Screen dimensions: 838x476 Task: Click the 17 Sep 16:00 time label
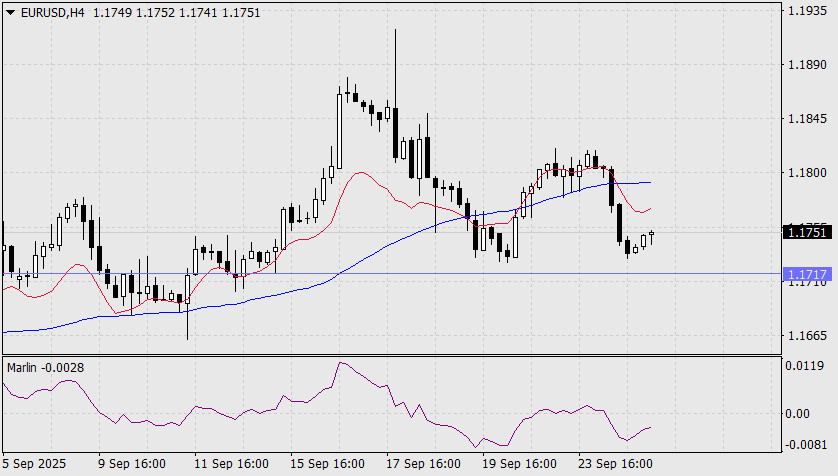pos(423,464)
